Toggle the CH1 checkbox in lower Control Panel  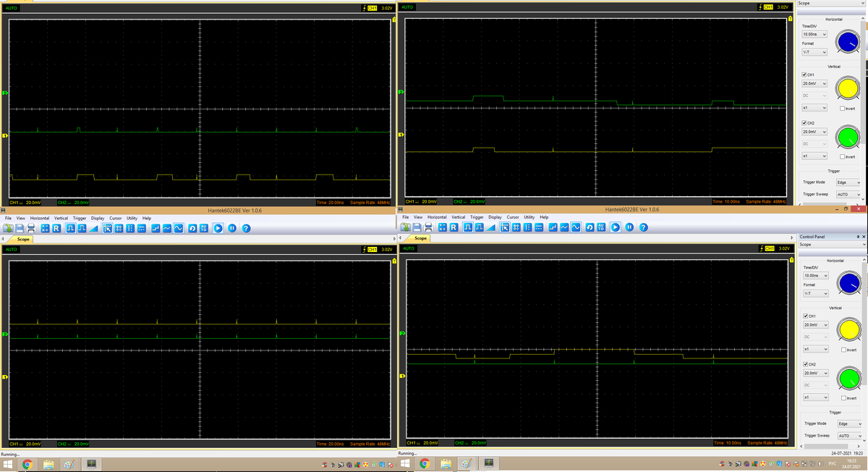pos(804,316)
